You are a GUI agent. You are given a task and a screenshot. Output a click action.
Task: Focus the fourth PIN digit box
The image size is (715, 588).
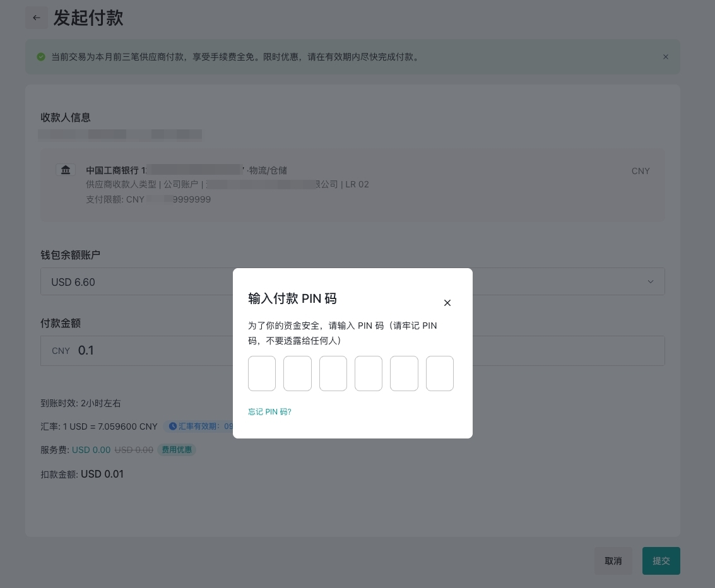click(369, 373)
